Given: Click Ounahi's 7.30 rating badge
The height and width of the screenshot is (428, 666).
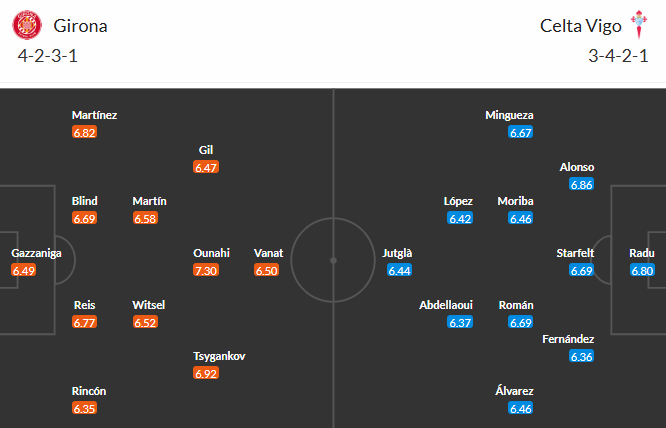Looking at the screenshot, I should click(x=206, y=270).
